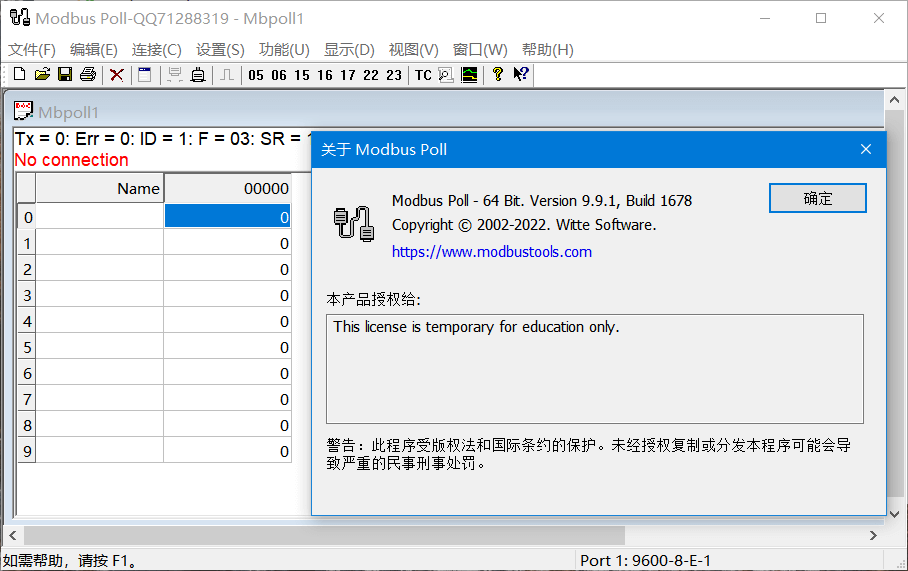Click the horizontal scrollbar left arrow
This screenshot has width=908, height=571.
click(13, 536)
